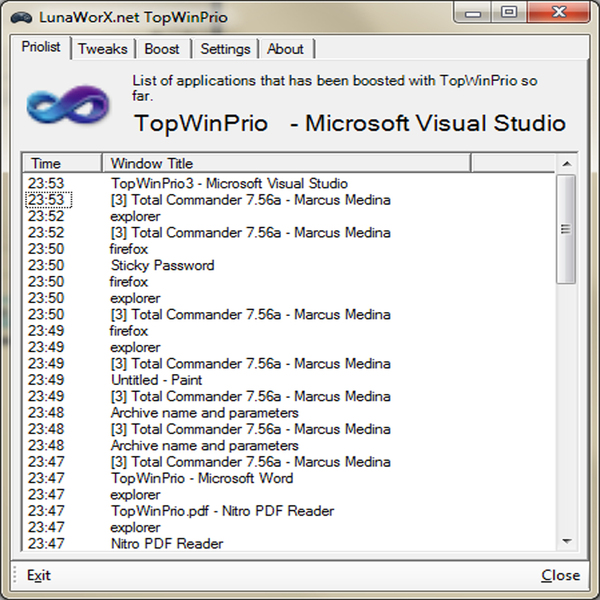
Task: Click the vertical scrollbar thumb
Action: [x=566, y=229]
